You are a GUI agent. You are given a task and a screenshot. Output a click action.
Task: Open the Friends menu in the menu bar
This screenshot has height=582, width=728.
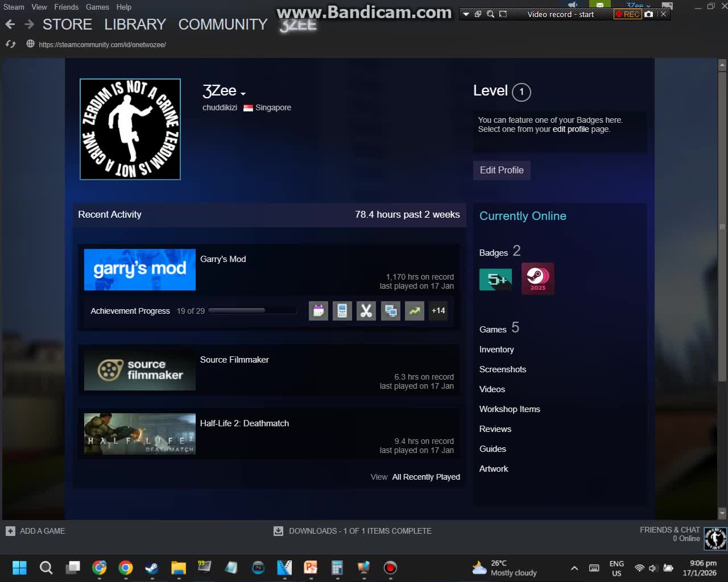pyautogui.click(x=67, y=7)
